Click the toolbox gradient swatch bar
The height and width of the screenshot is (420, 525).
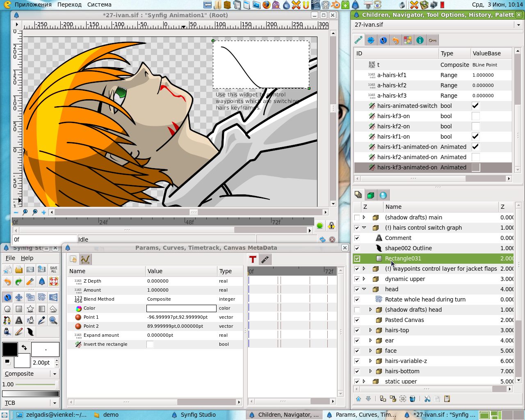[x=31, y=394]
